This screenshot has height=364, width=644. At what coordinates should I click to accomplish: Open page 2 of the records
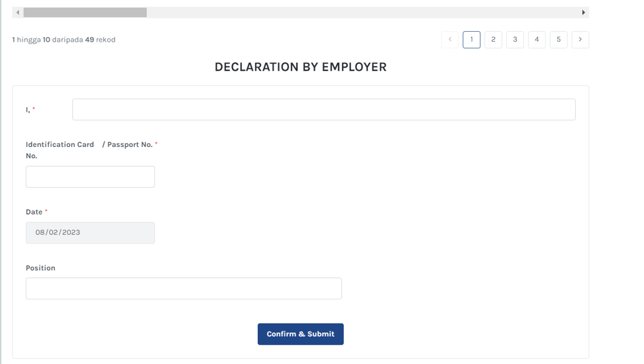[493, 40]
